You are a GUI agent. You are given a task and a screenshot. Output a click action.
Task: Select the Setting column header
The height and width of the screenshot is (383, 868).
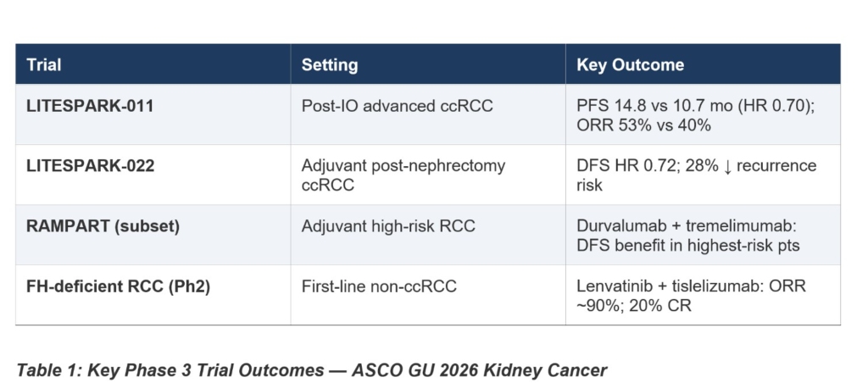point(330,64)
